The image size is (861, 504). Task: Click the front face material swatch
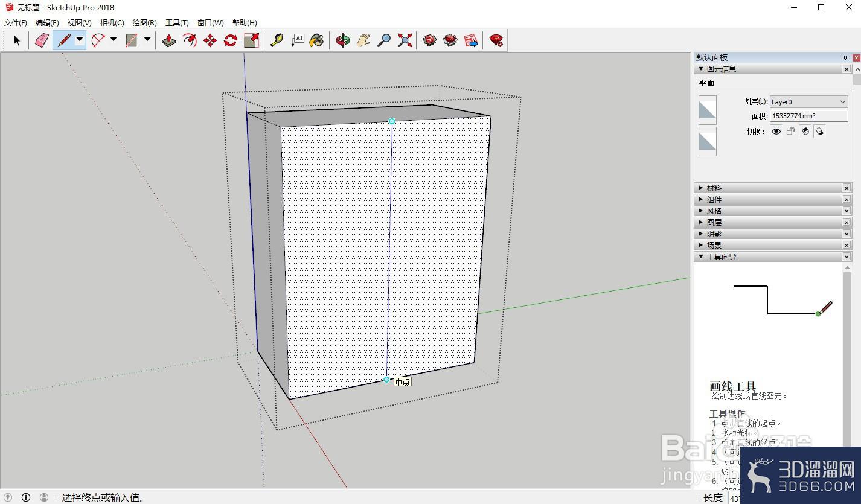pyautogui.click(x=708, y=110)
